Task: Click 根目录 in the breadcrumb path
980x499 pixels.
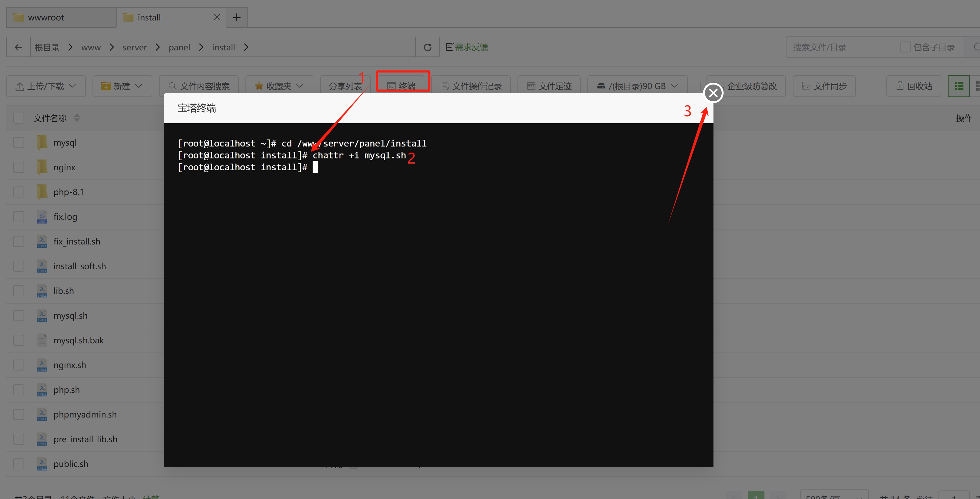Action: pos(47,48)
